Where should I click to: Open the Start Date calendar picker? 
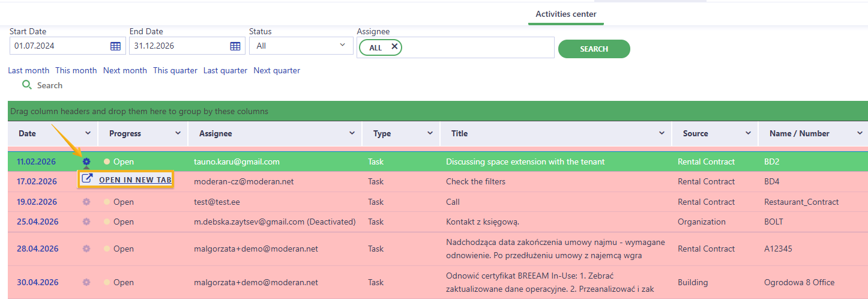point(116,46)
